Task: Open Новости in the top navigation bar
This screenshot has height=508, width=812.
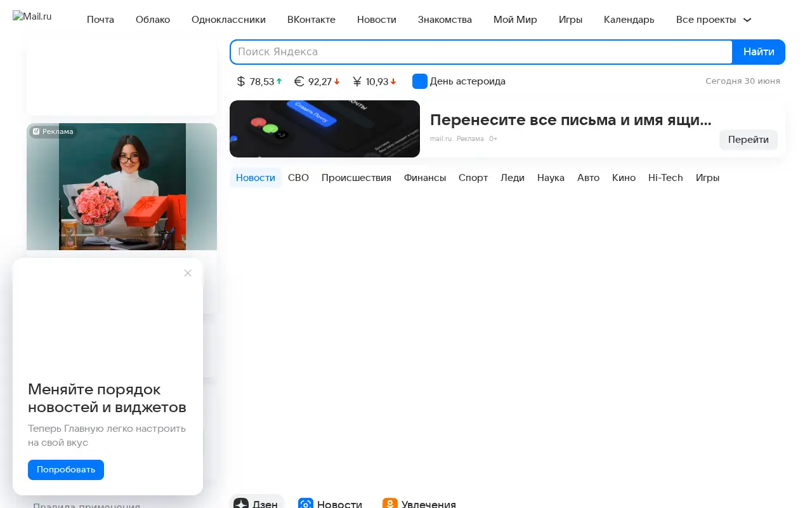Action: (377, 20)
